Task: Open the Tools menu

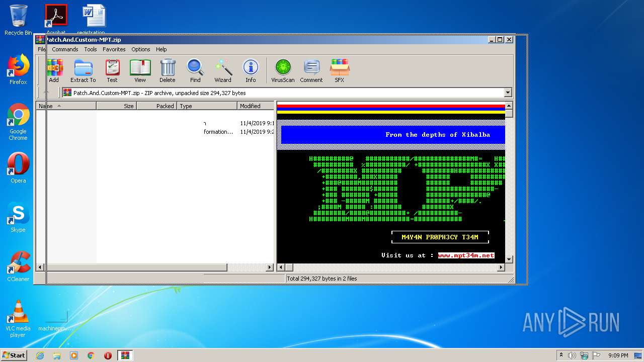Action: tap(91, 49)
